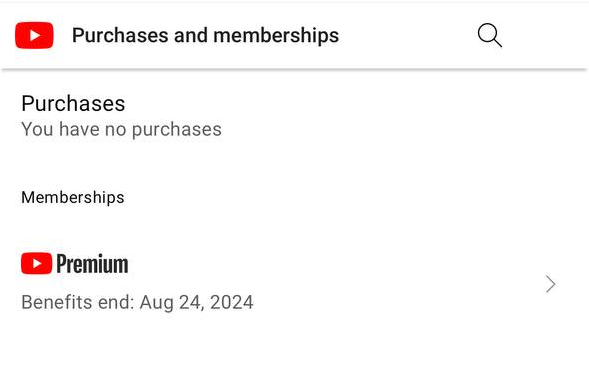Open Benefits end Aug 24, 2024 details
Viewport: 589px width, 367px height.
[137, 302]
